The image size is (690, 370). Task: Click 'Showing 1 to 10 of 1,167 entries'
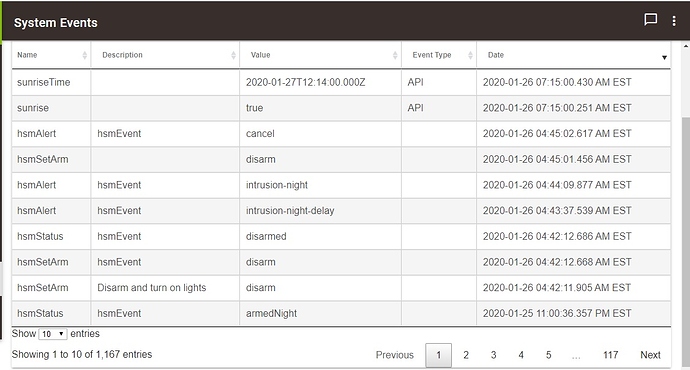point(82,355)
